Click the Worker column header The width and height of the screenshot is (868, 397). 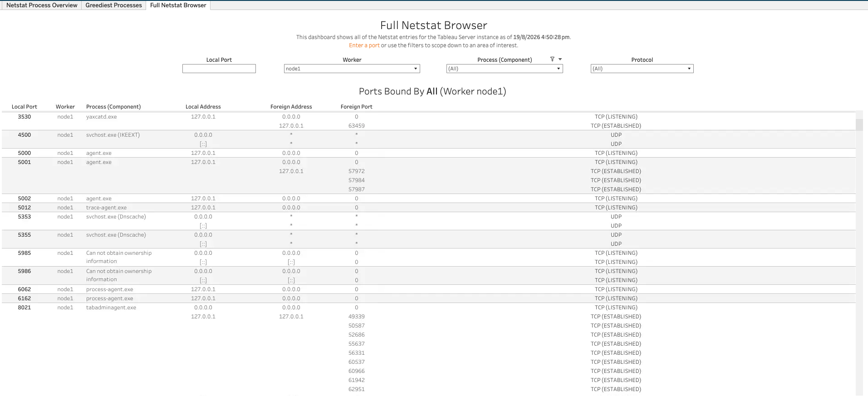pyautogui.click(x=65, y=107)
